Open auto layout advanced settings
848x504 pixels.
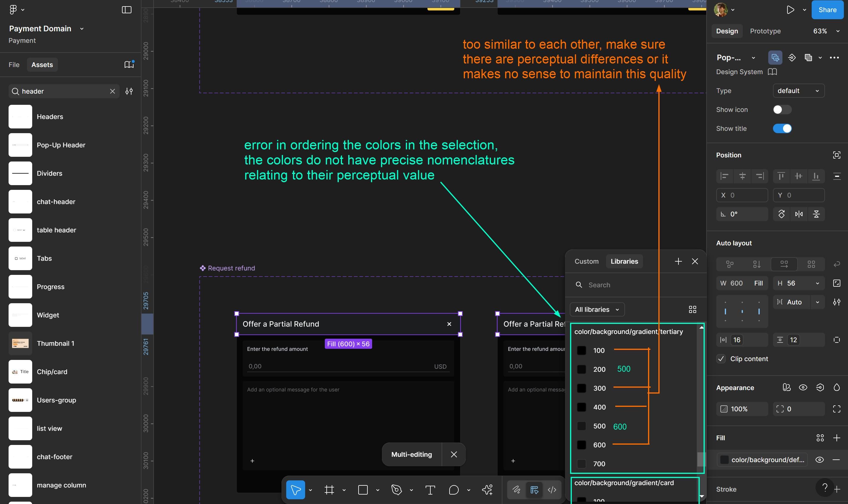836,302
